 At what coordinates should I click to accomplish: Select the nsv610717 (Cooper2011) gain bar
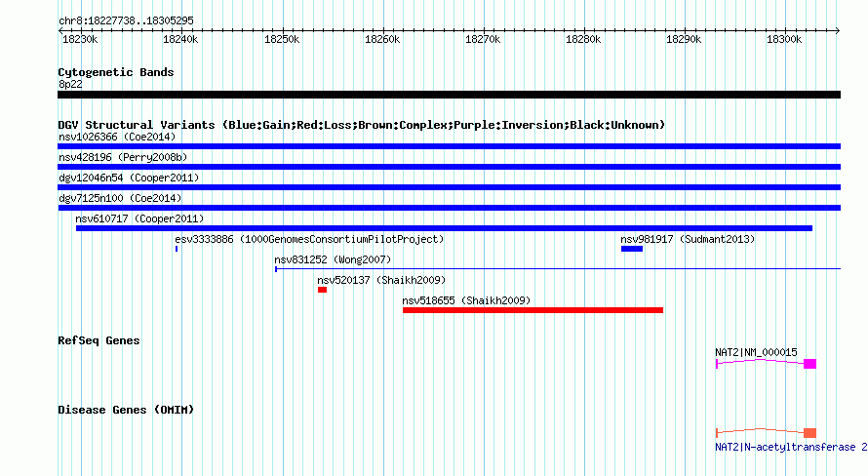click(444, 228)
